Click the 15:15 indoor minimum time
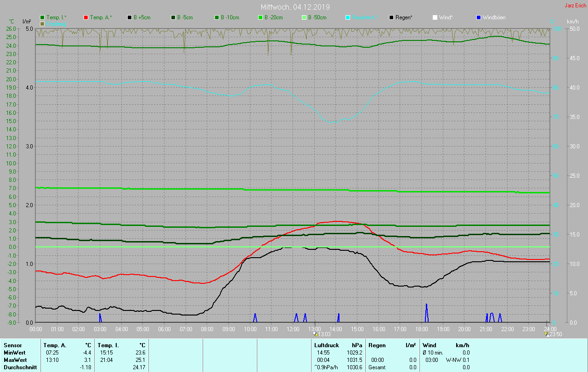Screen dimensions: 588x372 [x=107, y=353]
